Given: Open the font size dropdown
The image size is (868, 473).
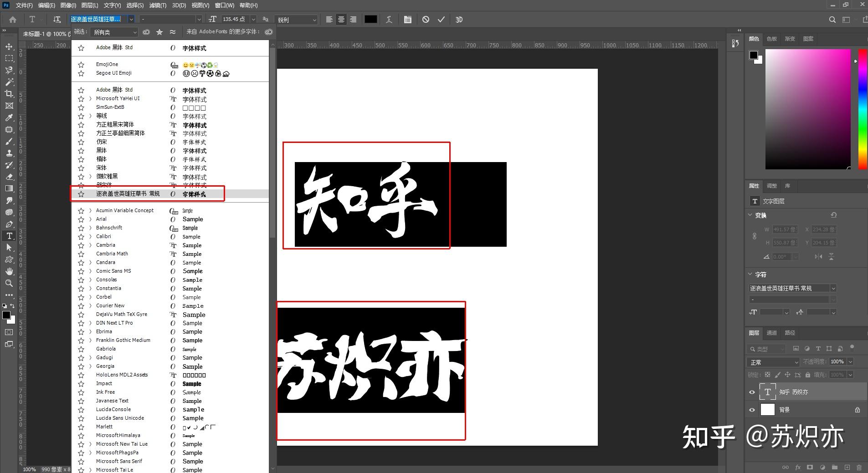Looking at the screenshot, I should click(254, 19).
